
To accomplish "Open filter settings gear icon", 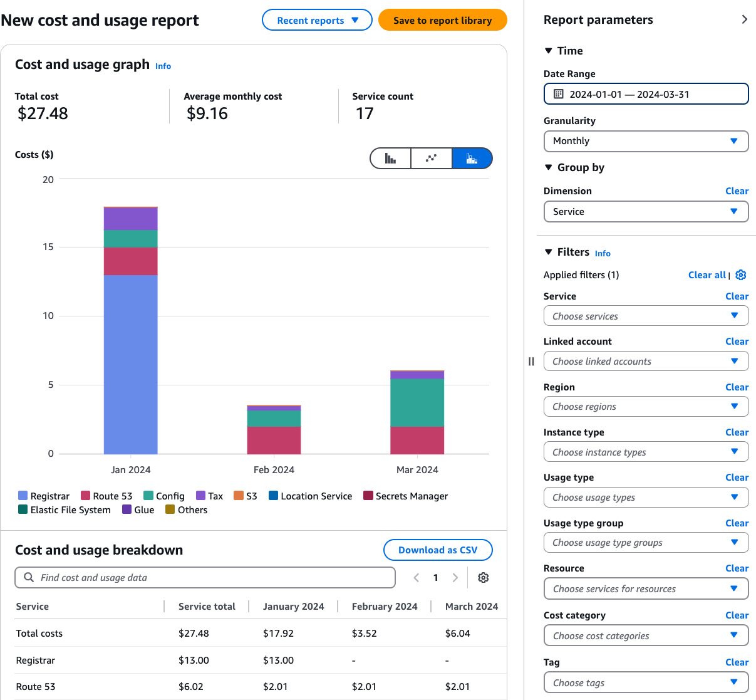I will (x=741, y=275).
